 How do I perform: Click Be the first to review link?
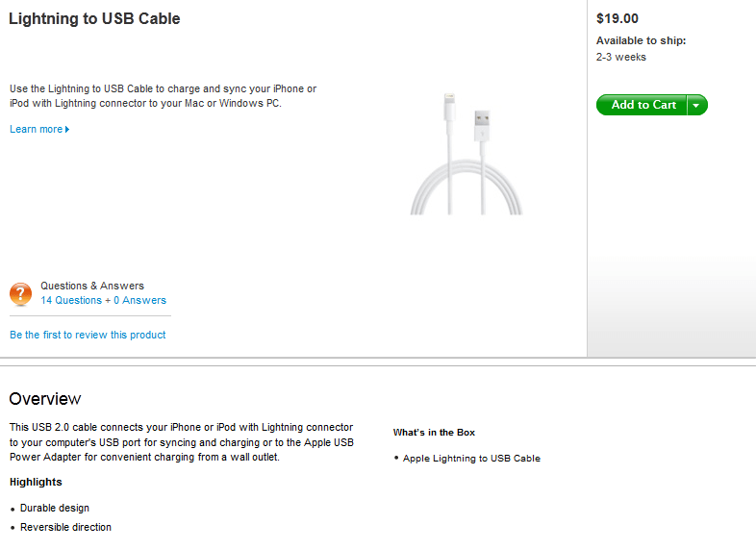(88, 335)
